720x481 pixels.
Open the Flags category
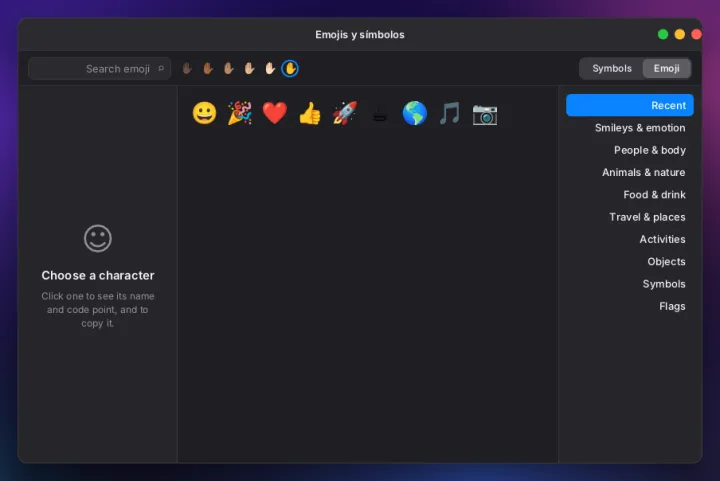click(630, 306)
